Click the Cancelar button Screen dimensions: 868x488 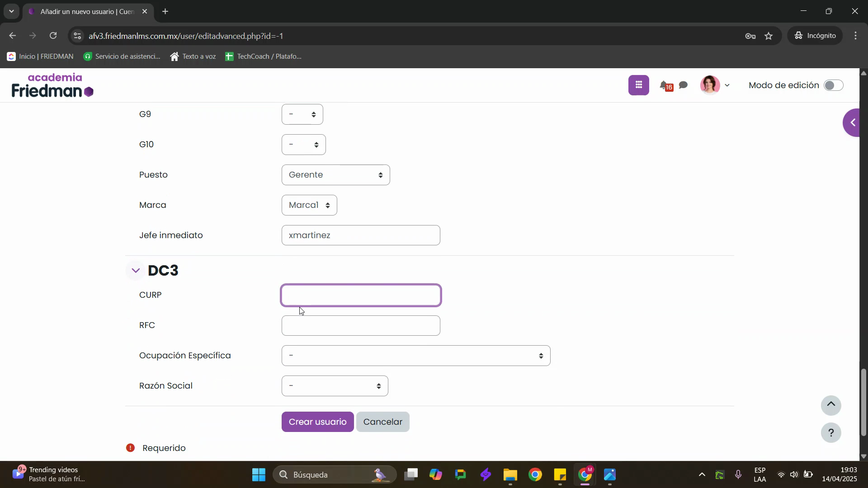[382, 422]
